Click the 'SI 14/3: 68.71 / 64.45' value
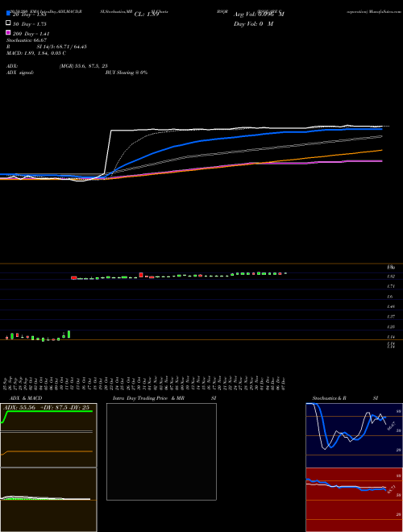The width and height of the screenshot is (403, 532). (x=61, y=47)
